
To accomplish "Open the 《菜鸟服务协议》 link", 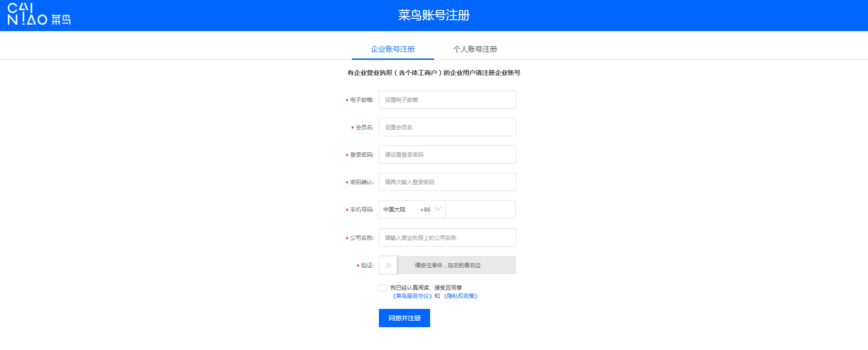I will [x=412, y=296].
